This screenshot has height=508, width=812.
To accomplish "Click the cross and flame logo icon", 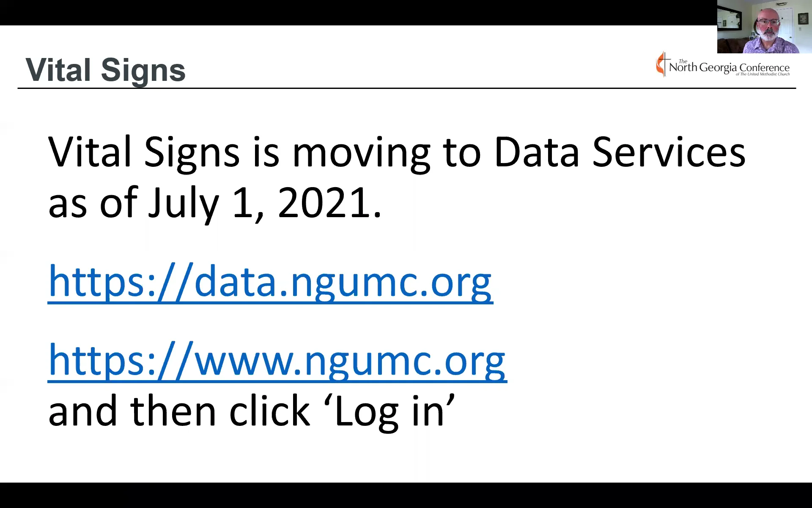I will coord(661,65).
